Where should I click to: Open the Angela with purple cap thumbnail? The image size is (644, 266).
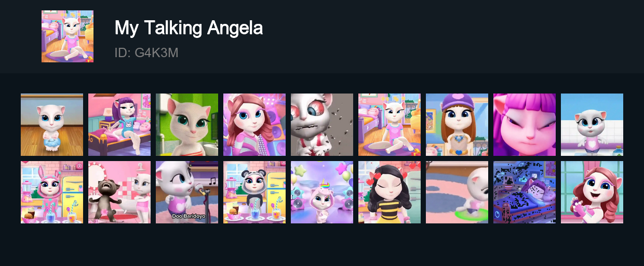pyautogui.click(x=457, y=125)
